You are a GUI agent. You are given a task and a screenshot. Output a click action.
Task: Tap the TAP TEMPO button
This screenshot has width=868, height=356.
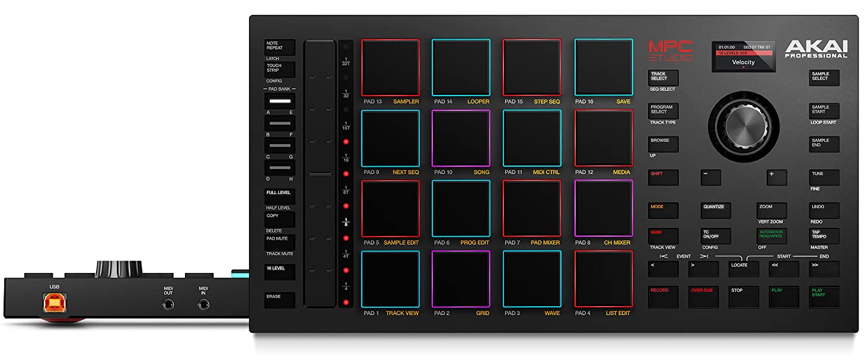coord(824,236)
